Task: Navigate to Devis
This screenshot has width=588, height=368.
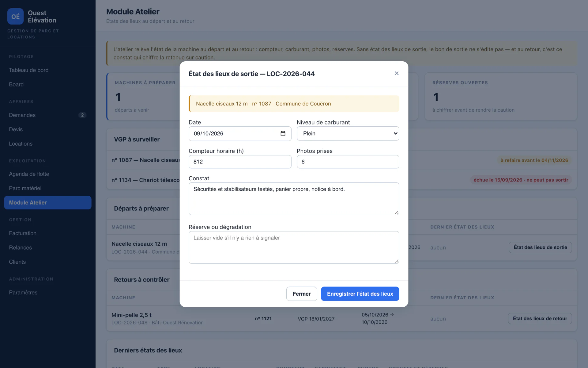Action: 48,129
